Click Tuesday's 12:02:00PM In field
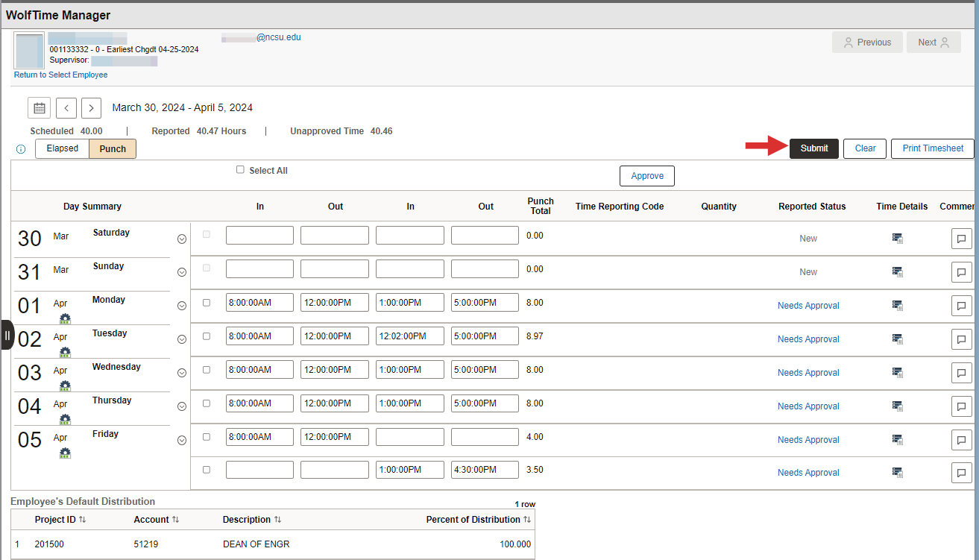 410,336
